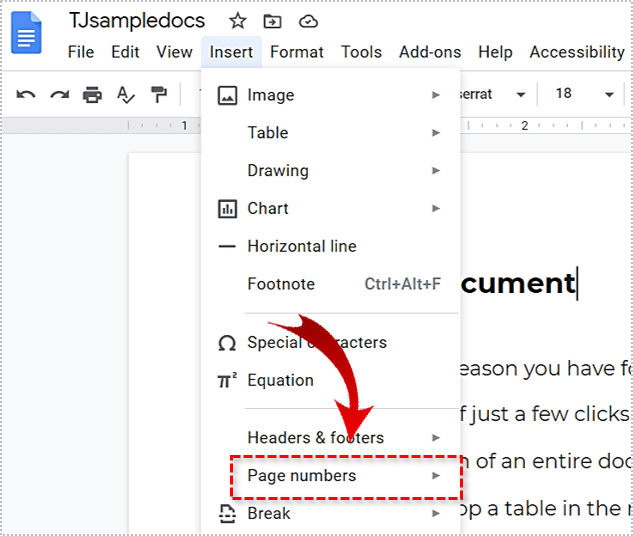The image size is (633, 536).
Task: Click the TJsampledocs document title
Action: click(137, 21)
